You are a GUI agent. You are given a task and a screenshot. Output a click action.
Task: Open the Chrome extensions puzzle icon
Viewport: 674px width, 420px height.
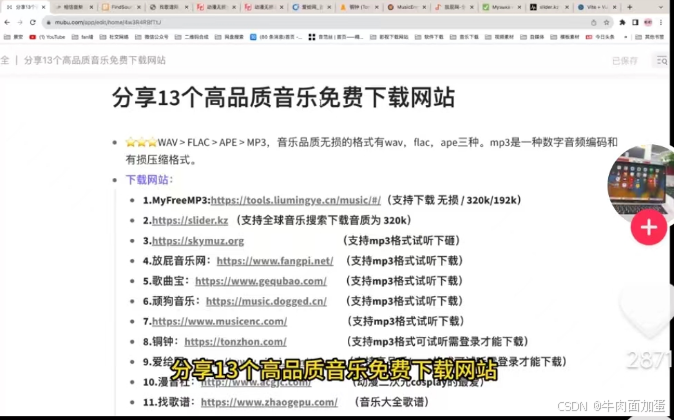pos(622,22)
